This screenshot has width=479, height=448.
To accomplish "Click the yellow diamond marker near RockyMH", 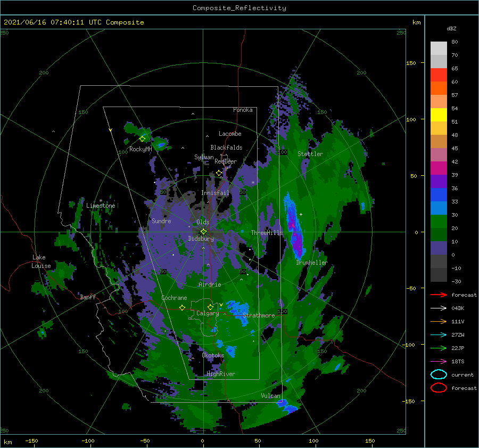I will 142,139.
